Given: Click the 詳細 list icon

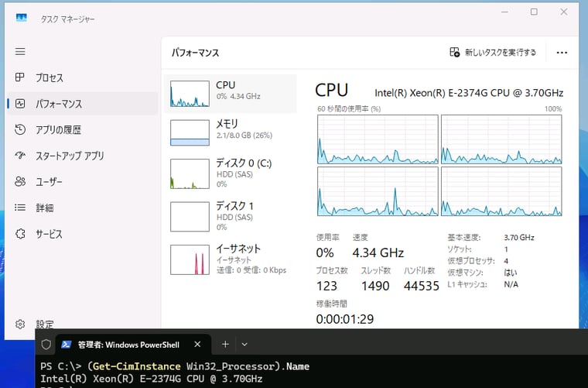Looking at the screenshot, I should click(20, 208).
